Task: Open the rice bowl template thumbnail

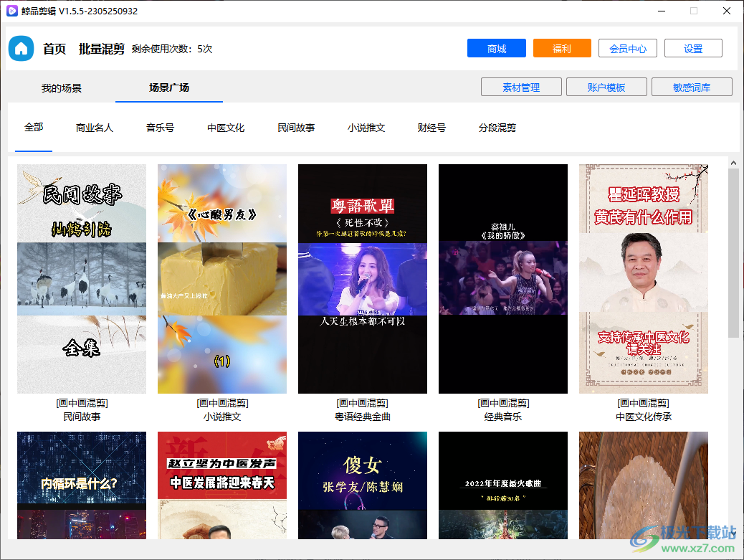Action: tap(644, 485)
